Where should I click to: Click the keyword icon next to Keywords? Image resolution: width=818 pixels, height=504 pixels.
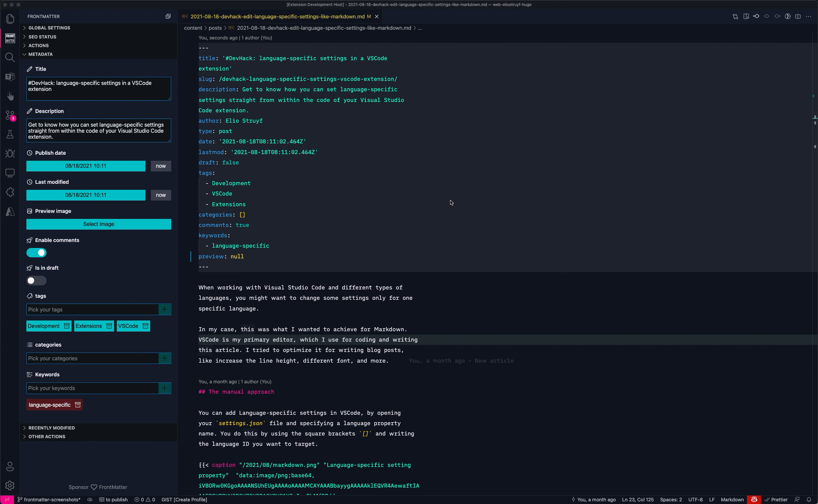(30, 374)
